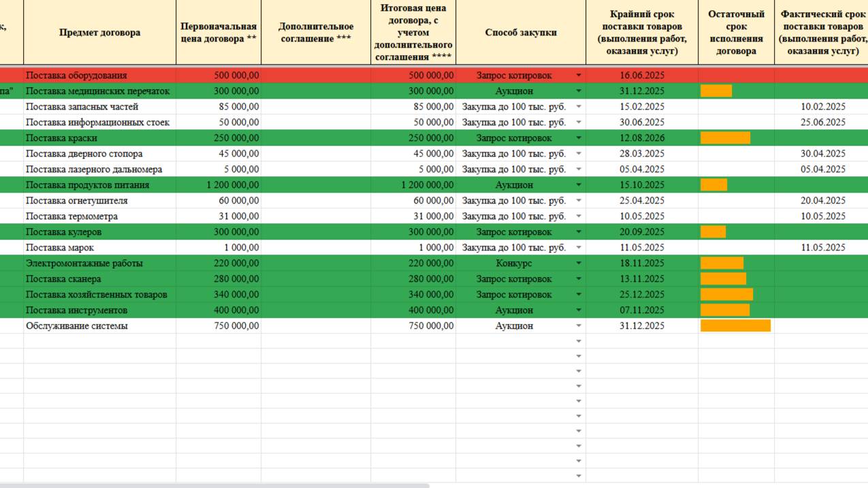Screen dimensions: 868x488
Task: Select the Первоначальная цена договора header
Action: (x=219, y=33)
